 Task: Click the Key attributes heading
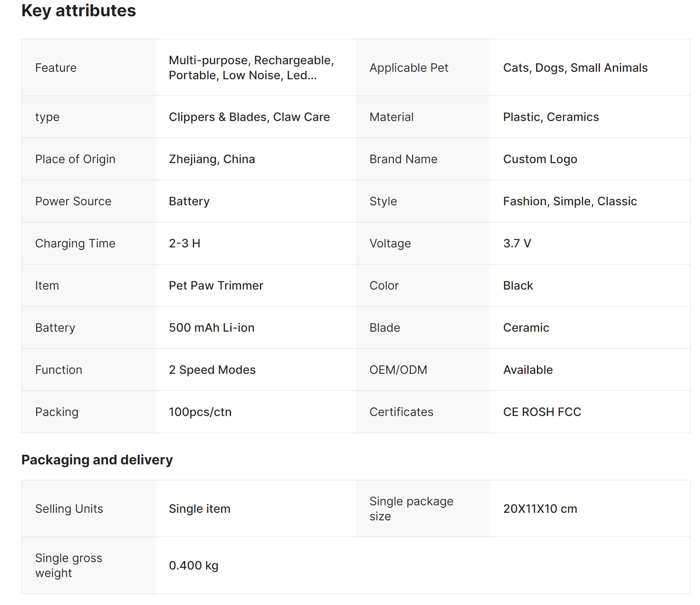[78, 10]
